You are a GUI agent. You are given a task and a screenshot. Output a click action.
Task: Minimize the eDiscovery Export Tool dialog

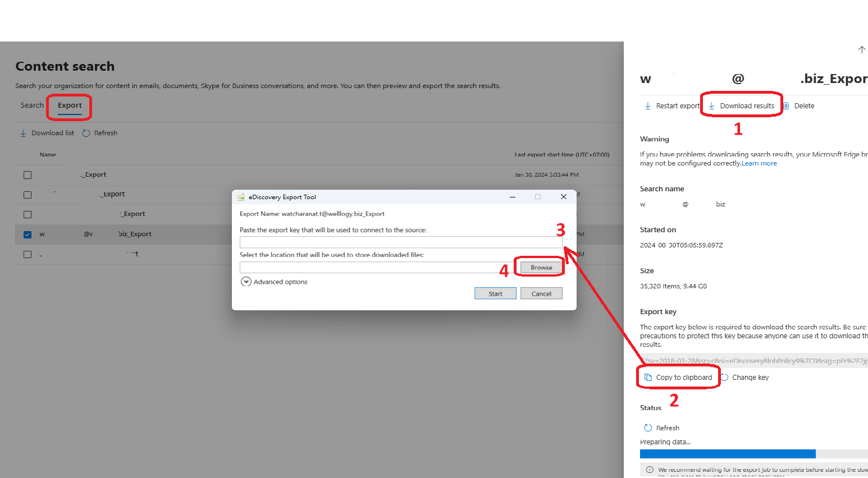tap(513, 197)
